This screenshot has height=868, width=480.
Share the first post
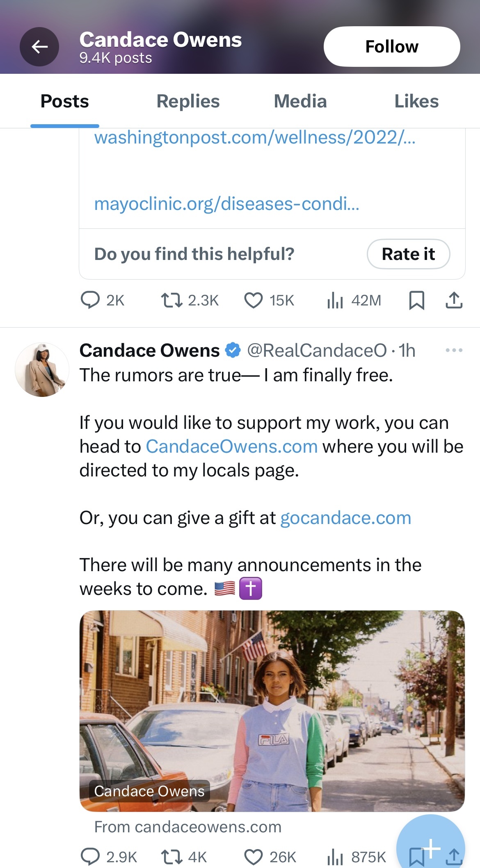[x=454, y=300]
